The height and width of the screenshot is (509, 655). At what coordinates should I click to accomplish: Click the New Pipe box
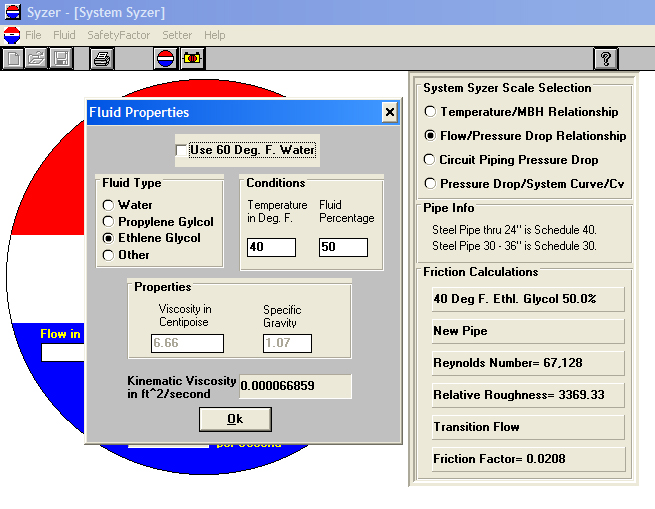[528, 331]
